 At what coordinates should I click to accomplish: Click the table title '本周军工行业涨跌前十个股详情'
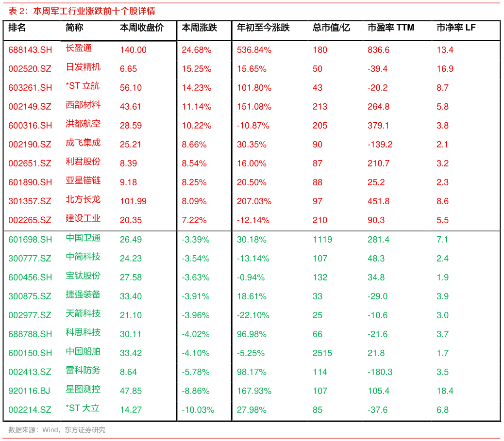[x=94, y=11]
